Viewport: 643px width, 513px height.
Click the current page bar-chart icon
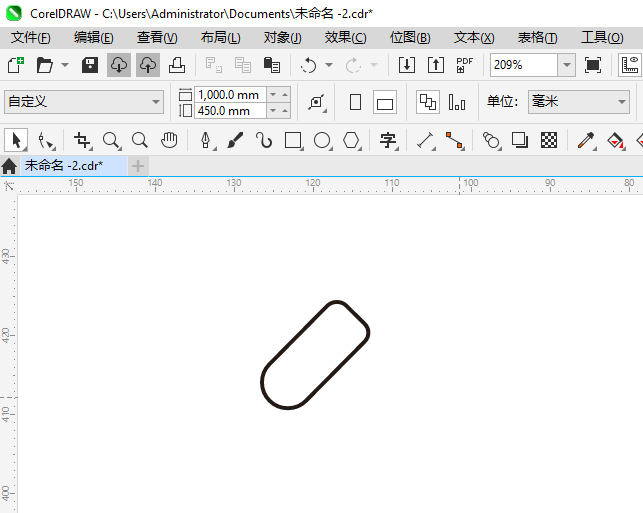tap(457, 102)
